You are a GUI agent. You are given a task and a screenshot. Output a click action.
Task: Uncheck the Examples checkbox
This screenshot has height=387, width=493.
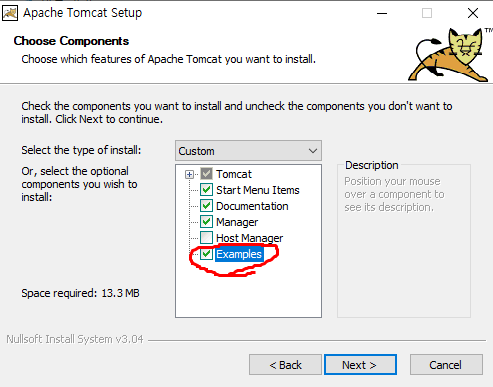pos(206,254)
